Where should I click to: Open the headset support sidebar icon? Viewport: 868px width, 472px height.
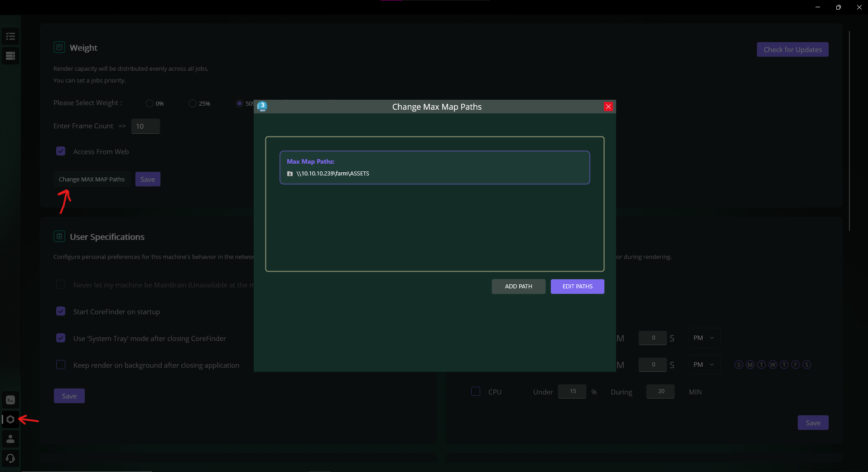coord(10,458)
